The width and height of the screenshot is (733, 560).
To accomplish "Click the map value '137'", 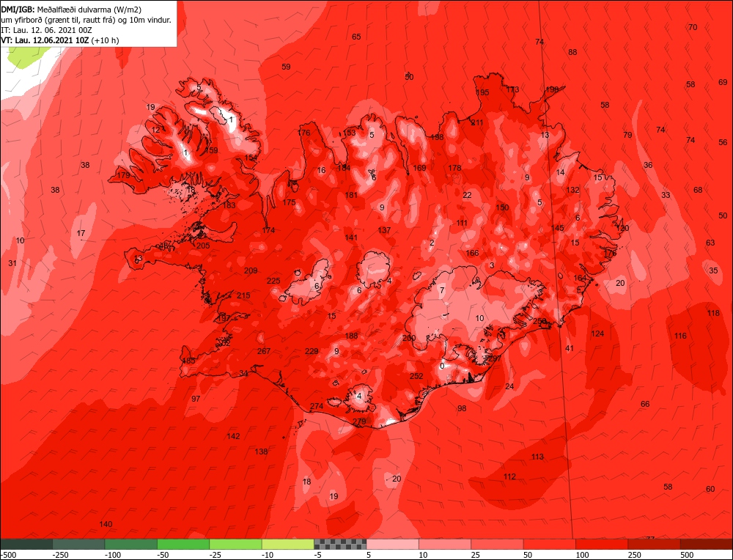I will tap(384, 230).
